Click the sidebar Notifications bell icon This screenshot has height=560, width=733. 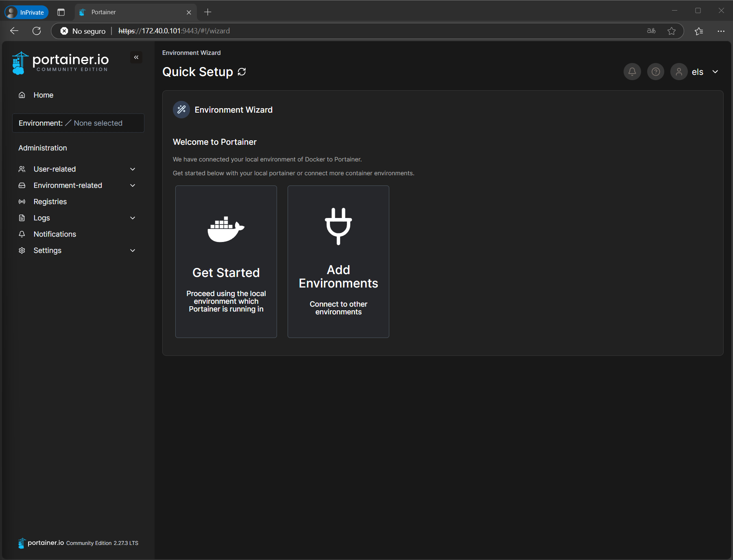pyautogui.click(x=22, y=234)
